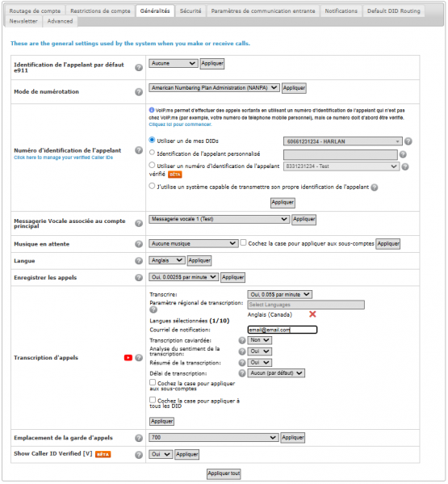Follow "Click here to manage your verified Caller IDs"
Screen dimensions: 448x484
pos(63,158)
